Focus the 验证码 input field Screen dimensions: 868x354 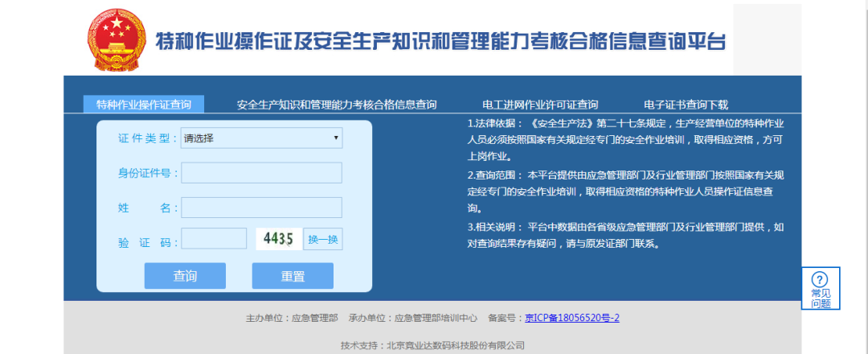[214, 239]
